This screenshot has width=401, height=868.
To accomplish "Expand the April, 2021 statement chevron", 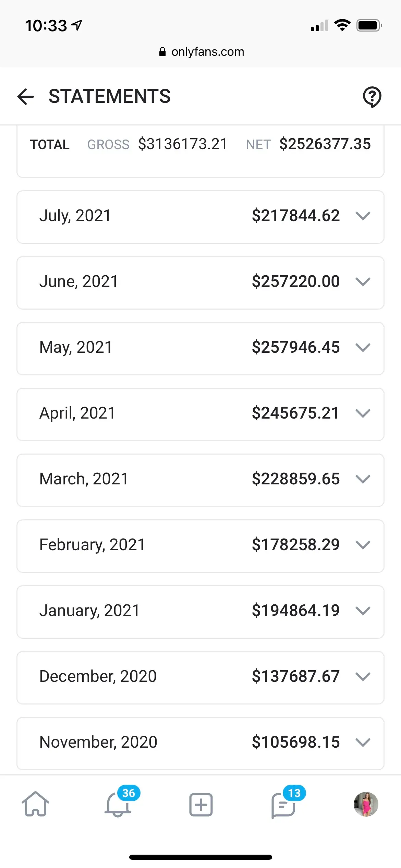I will click(363, 413).
